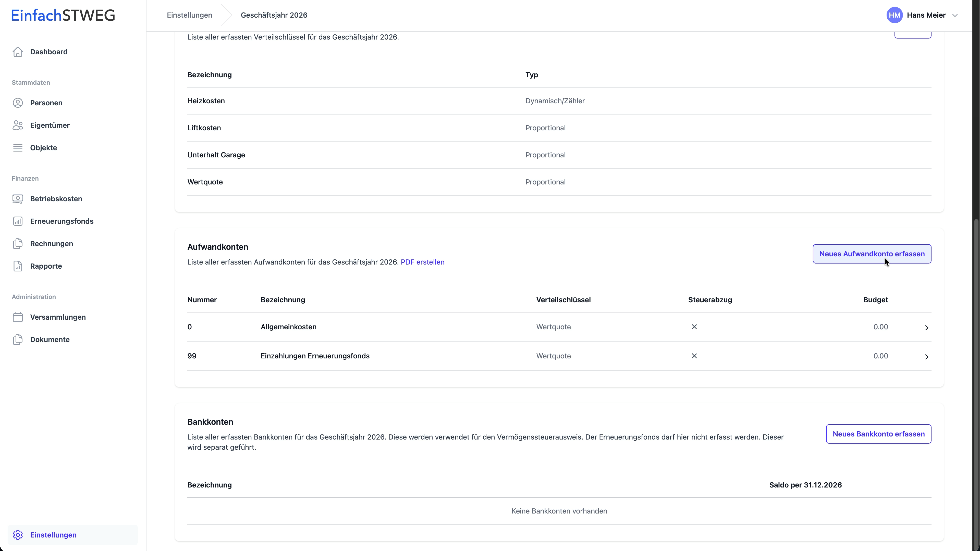Open Dokumente from the sidebar

50,340
